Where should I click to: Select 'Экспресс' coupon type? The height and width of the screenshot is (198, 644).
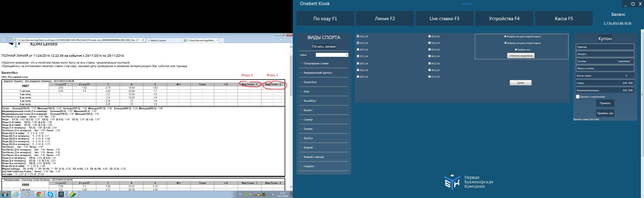click(x=605, y=54)
